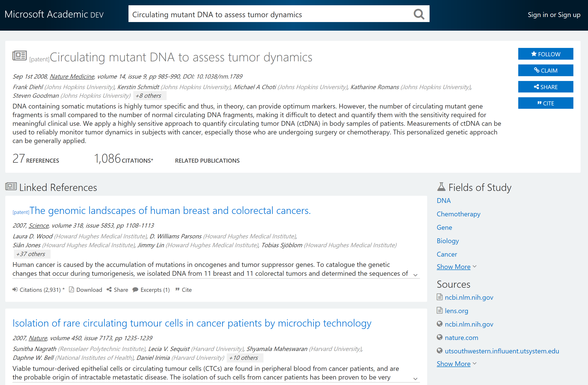Open the Nature Medicine journal link
The image size is (588, 385).
[72, 77]
